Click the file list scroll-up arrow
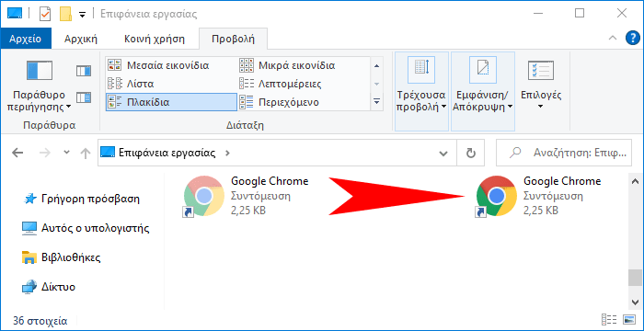Screen dimensions: 644x331 coord(635,181)
